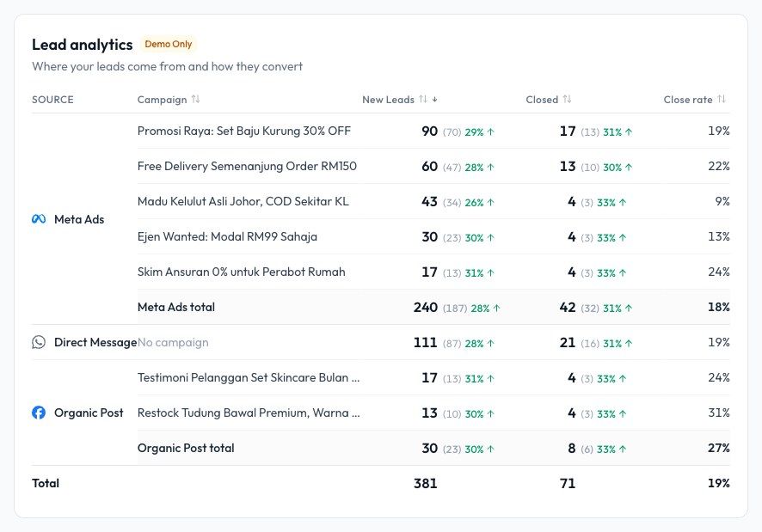Click the Total row label
Viewport: 762px width, 532px height.
point(46,483)
